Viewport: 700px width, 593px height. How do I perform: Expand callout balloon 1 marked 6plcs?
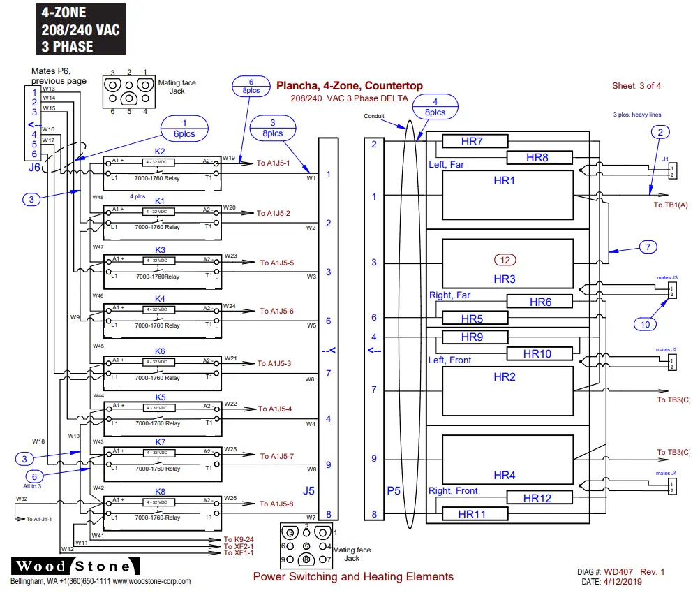184,128
